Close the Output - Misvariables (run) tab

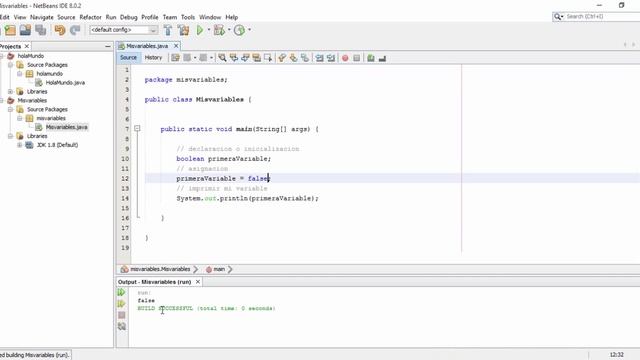point(198,282)
